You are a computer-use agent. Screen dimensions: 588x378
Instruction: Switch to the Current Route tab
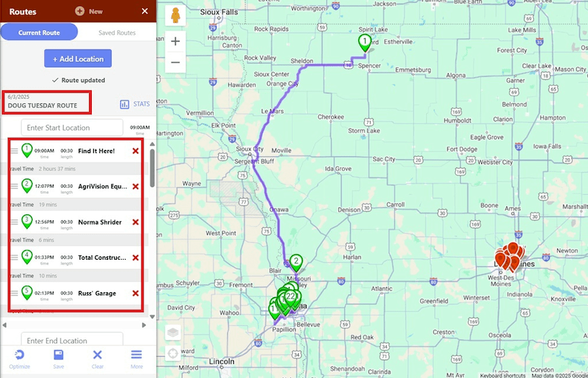tap(39, 33)
